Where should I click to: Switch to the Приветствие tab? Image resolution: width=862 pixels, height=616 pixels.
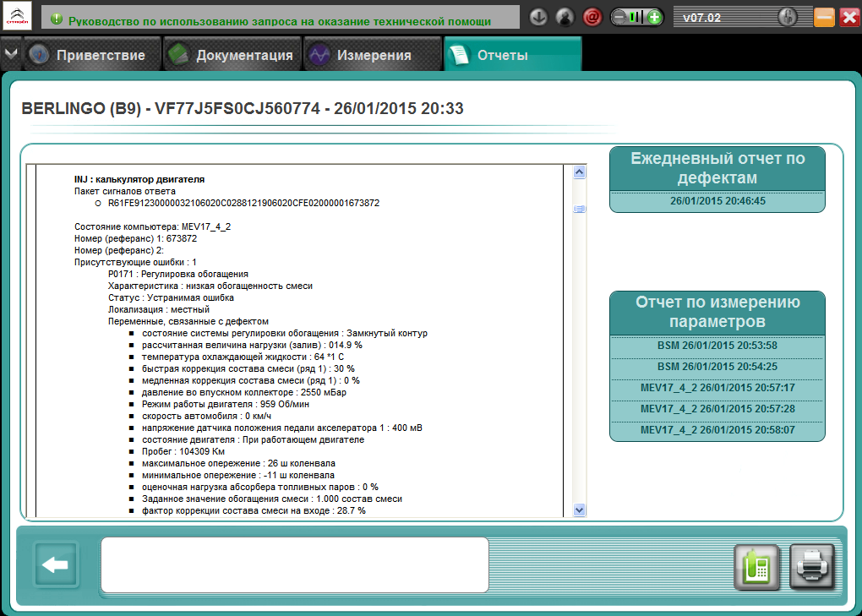tap(92, 54)
